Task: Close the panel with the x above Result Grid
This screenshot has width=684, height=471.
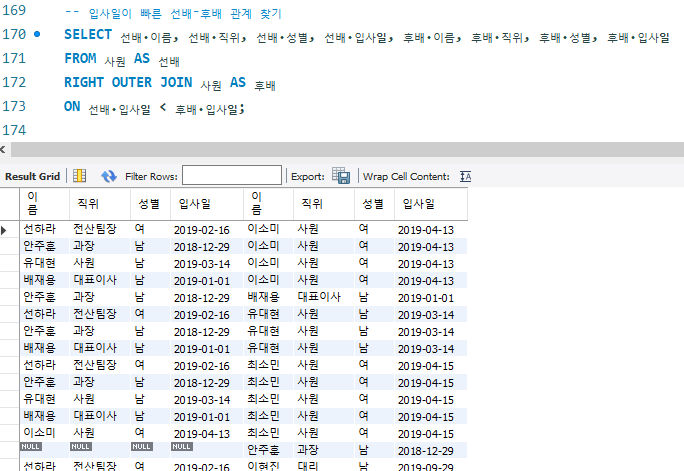Action: pos(3,150)
